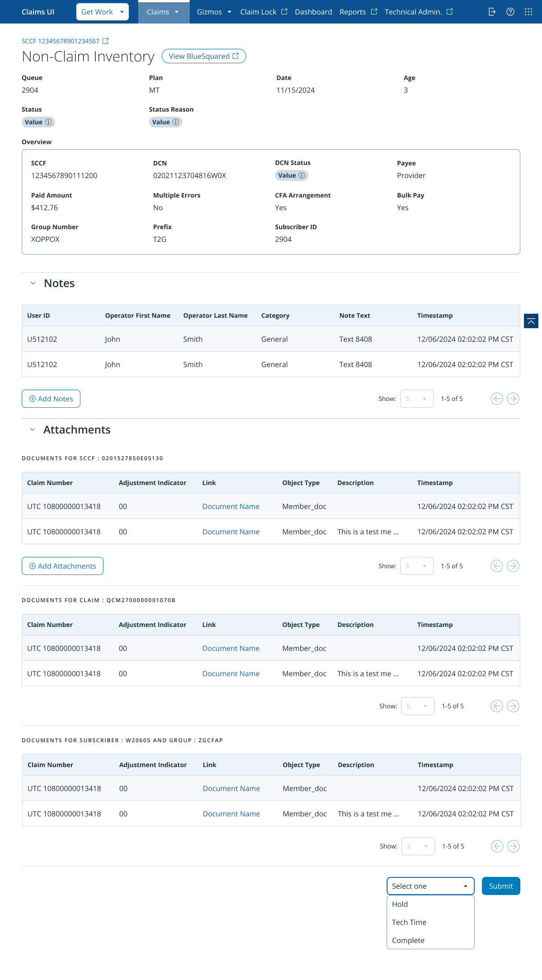The width and height of the screenshot is (542, 980).
Task: Choose Hold from the dropdown list
Action: pyautogui.click(x=430, y=904)
